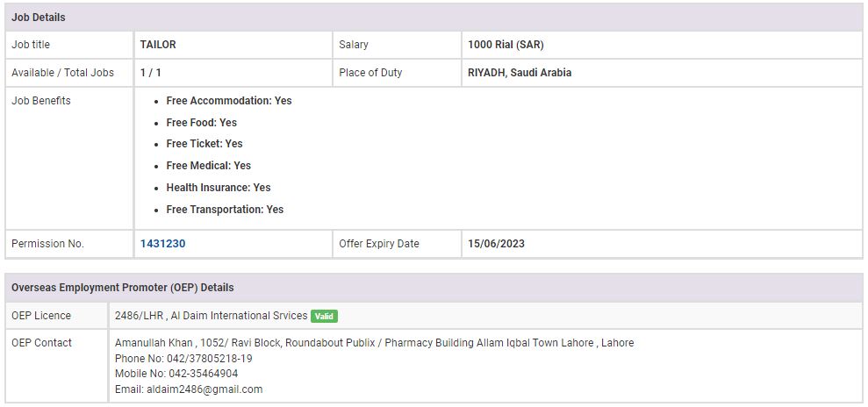The height and width of the screenshot is (407, 868).
Task: Click the green Valid licence badge
Action: point(324,316)
